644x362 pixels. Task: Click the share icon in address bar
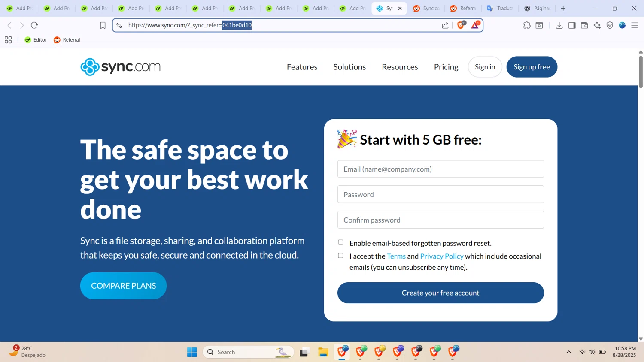point(445,25)
